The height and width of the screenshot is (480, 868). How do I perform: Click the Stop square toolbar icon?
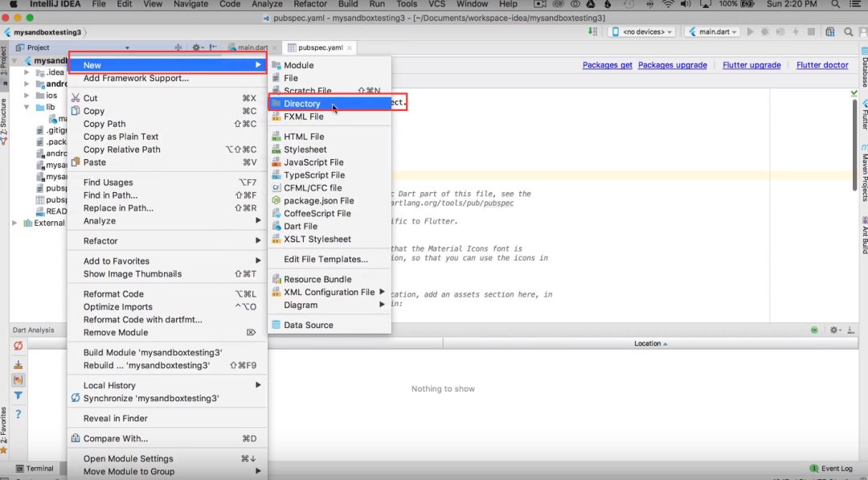[811, 32]
